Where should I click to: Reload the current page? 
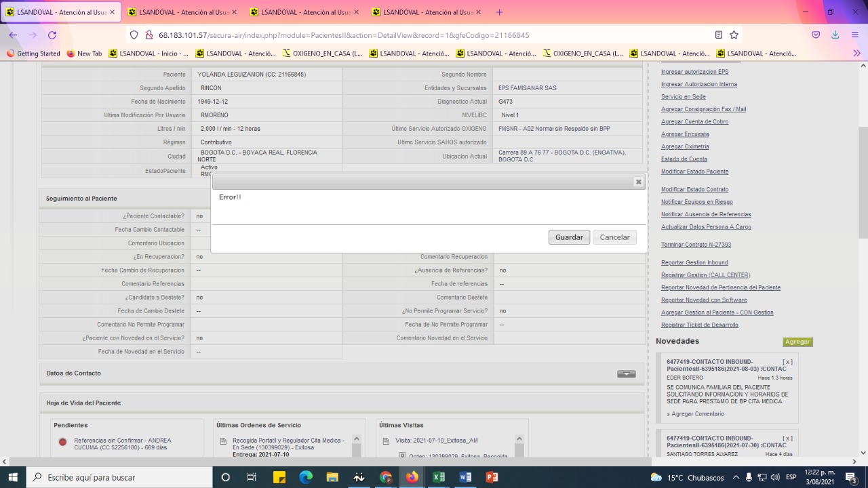52,35
